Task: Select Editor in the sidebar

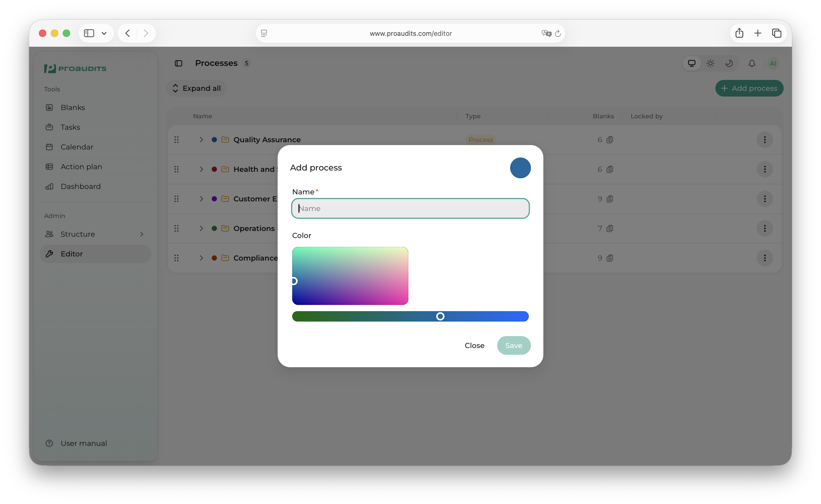Action: [95, 254]
